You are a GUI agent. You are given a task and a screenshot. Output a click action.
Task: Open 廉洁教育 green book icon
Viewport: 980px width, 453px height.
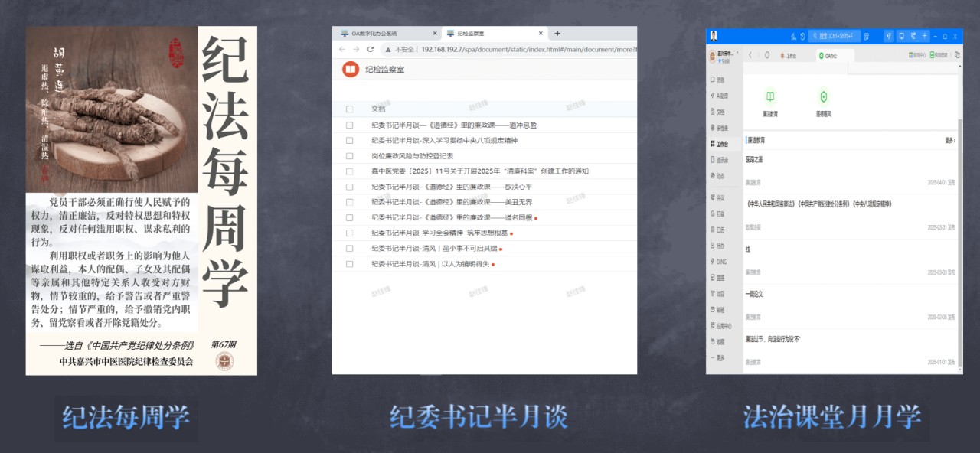point(769,97)
